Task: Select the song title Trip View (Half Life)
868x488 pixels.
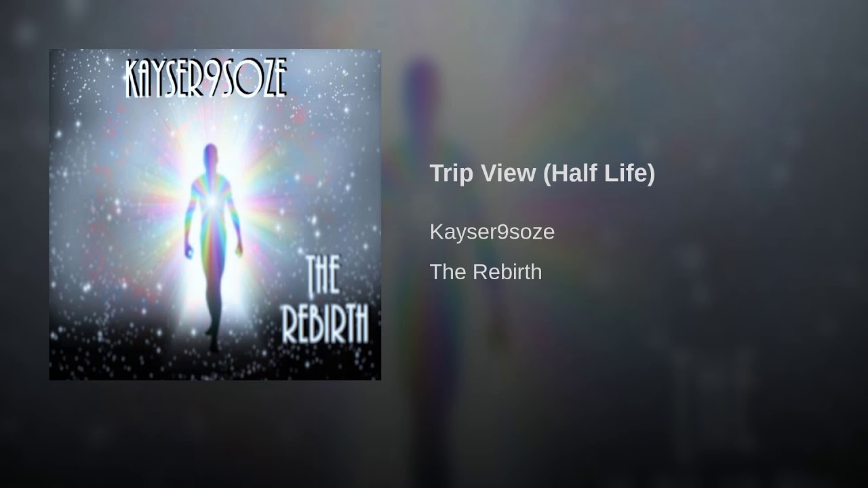Action: [542, 174]
